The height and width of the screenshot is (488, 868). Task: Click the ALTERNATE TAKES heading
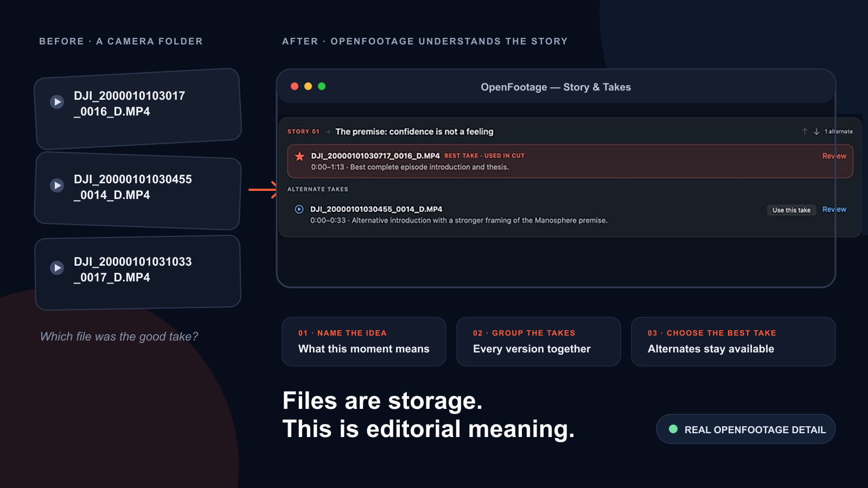click(318, 189)
